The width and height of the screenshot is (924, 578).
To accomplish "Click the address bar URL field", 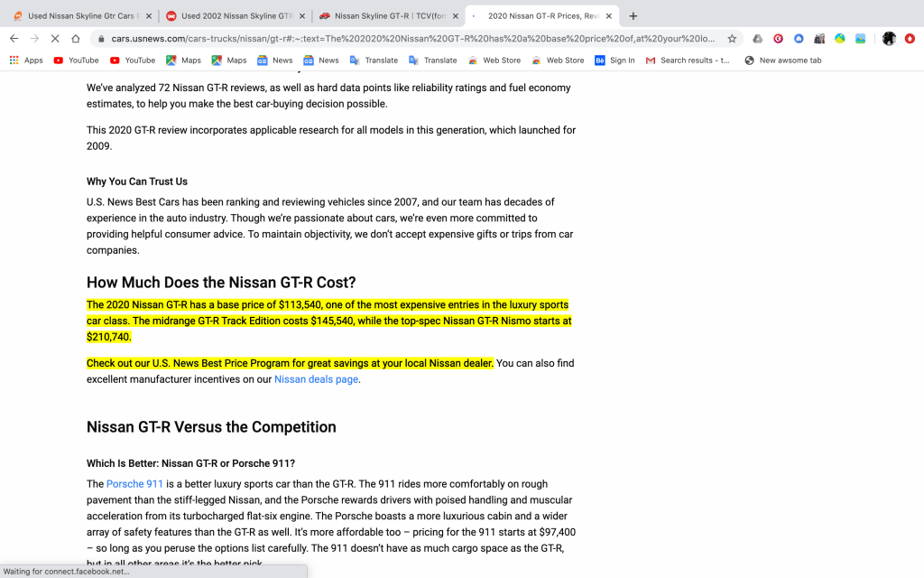I will 406,39.
